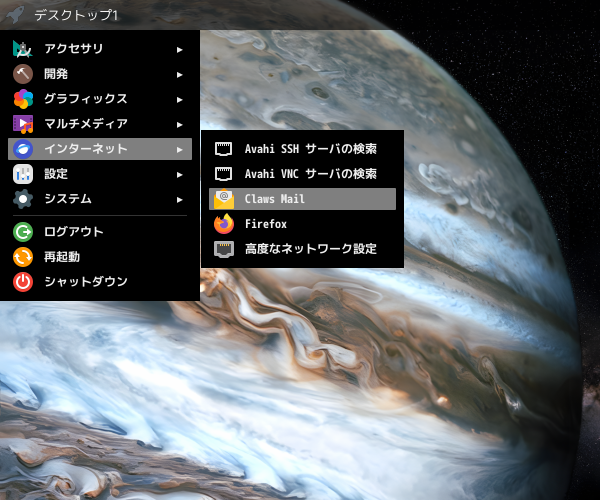Click the rocket launcher icon in top panel

pos(15,15)
